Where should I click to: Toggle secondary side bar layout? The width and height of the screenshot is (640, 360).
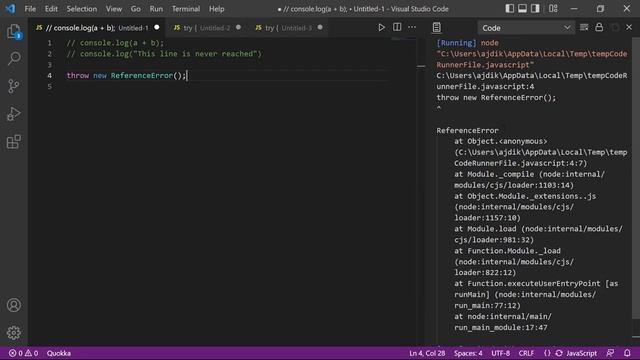tap(535, 9)
